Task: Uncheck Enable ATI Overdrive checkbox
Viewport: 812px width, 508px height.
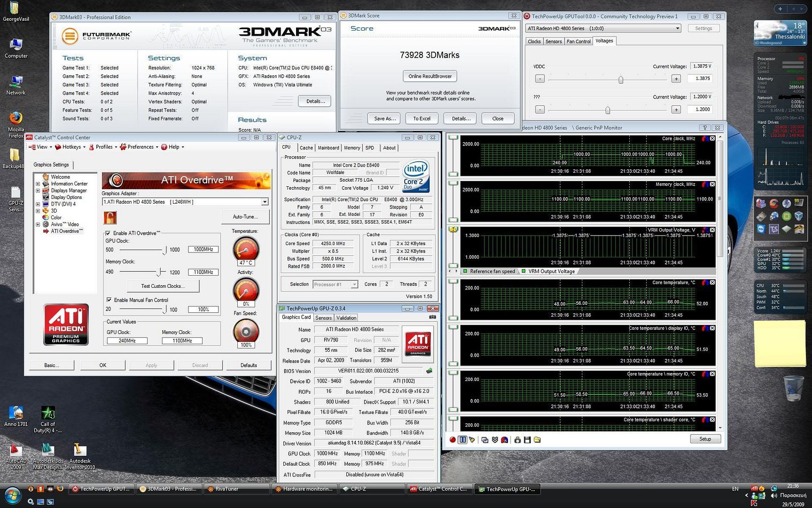Action: [x=108, y=233]
